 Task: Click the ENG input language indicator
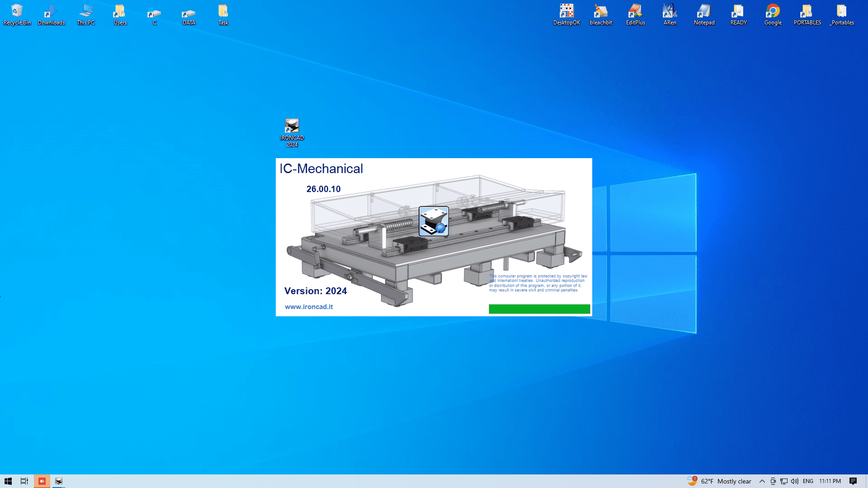click(x=808, y=481)
